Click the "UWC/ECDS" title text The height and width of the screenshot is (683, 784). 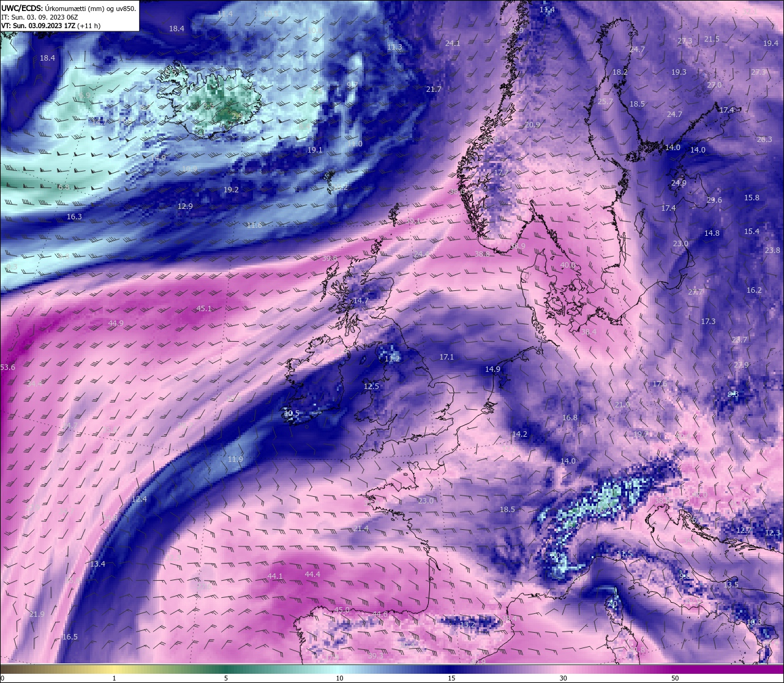point(22,8)
